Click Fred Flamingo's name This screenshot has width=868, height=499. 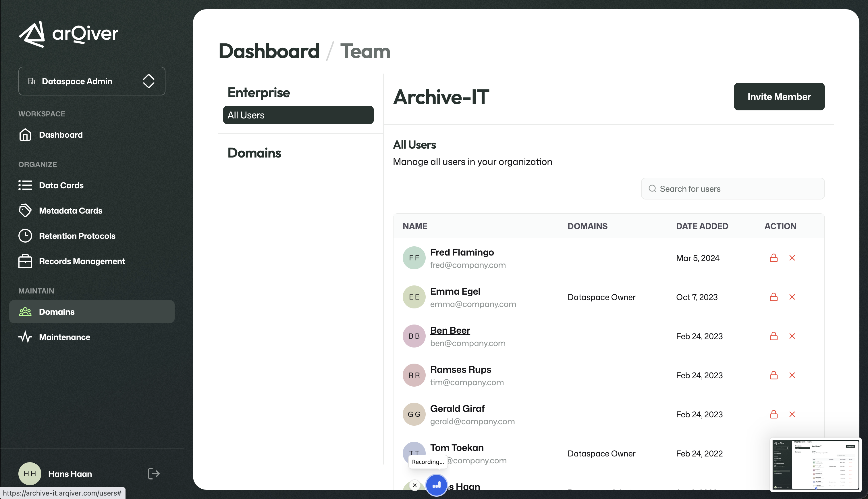(462, 252)
